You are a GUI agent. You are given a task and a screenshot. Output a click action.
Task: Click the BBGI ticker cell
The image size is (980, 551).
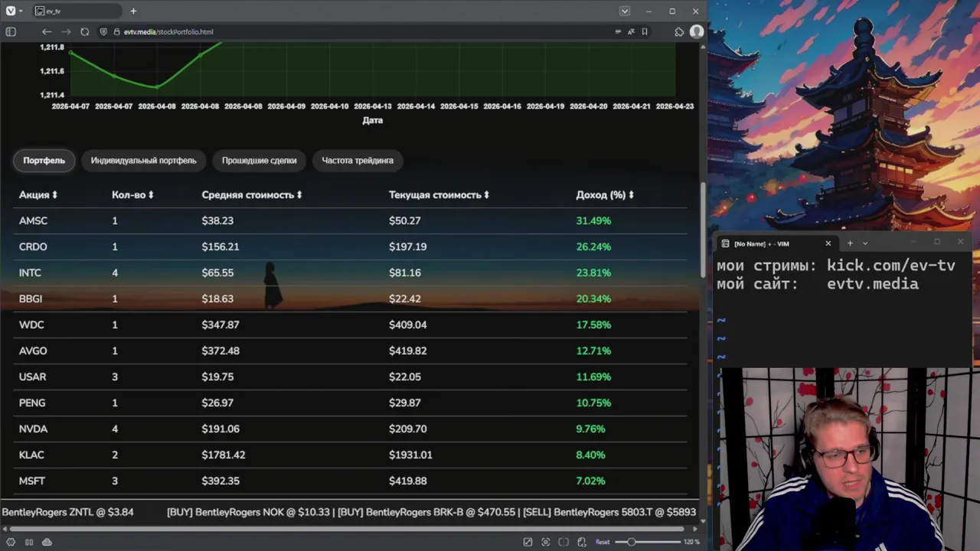point(31,298)
